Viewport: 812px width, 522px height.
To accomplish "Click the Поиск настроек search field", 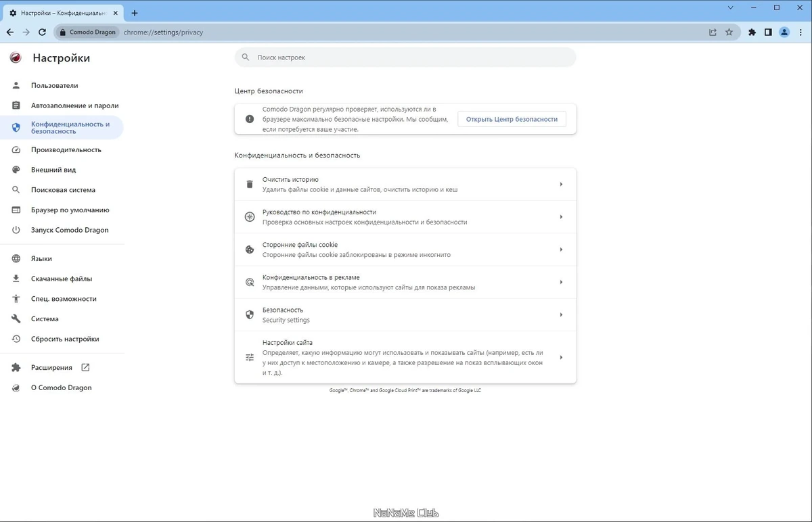I will (405, 57).
